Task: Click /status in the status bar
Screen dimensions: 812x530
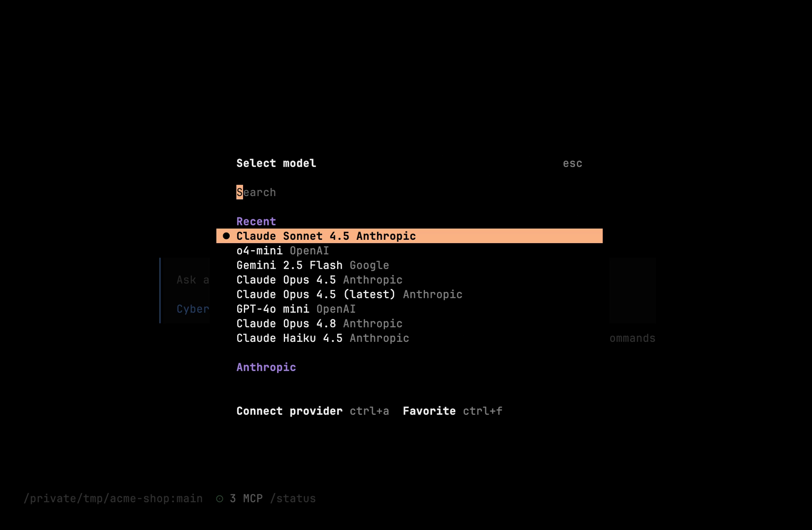Action: tap(293, 499)
